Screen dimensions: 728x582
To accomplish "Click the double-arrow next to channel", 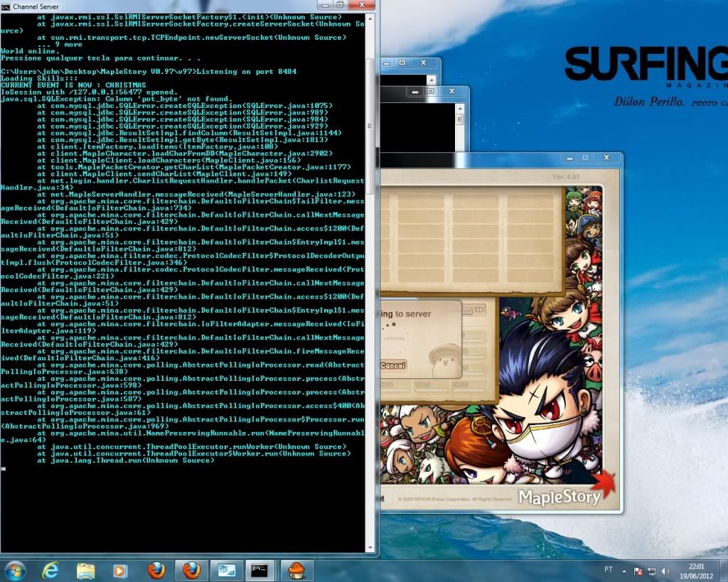I will tap(479, 309).
